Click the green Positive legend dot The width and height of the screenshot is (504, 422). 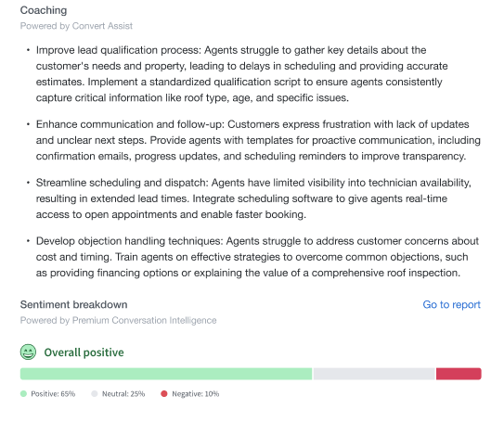coord(23,394)
